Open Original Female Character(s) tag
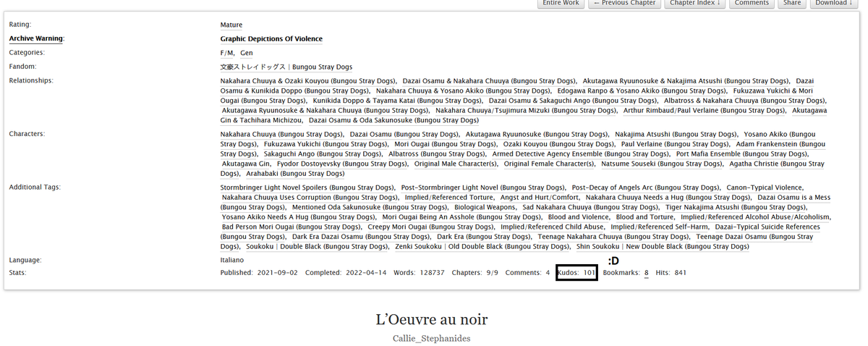 549,164
